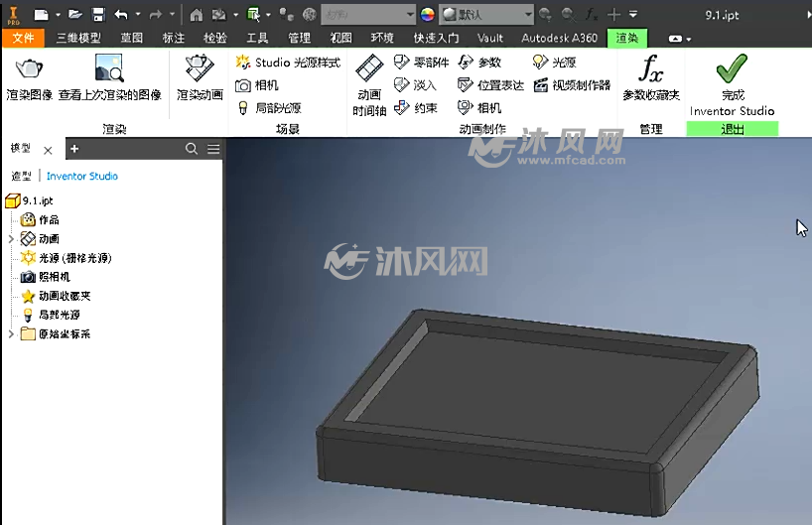Search in the model browser
812x525 pixels.
click(192, 149)
